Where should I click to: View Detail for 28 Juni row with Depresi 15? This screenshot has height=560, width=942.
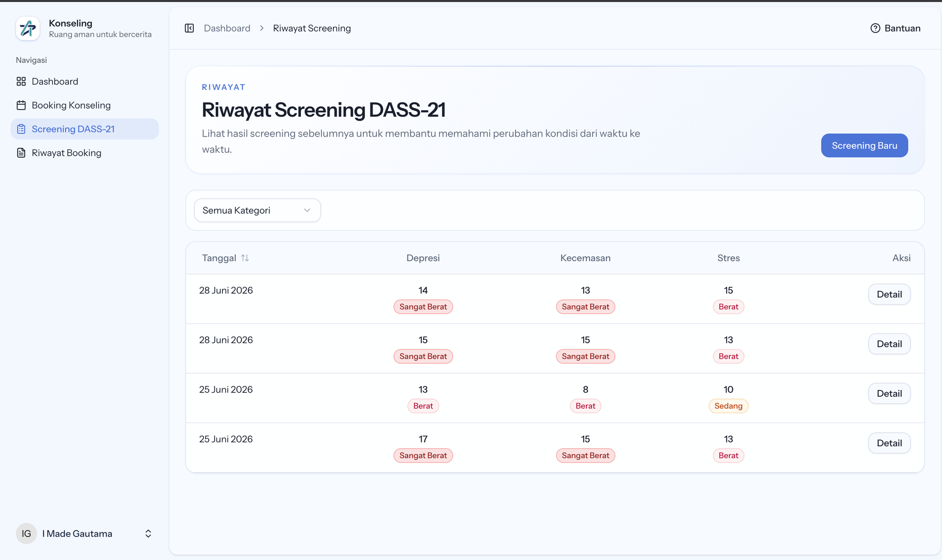tap(889, 344)
